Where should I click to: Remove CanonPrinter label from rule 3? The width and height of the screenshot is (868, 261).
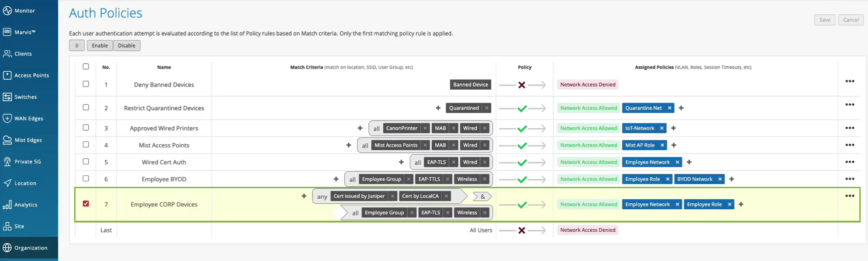425,128
